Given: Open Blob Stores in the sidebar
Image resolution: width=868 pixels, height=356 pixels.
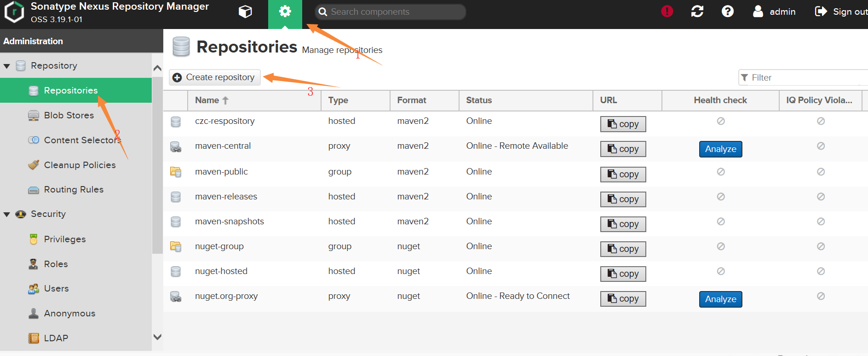Looking at the screenshot, I should pyautogui.click(x=76, y=115).
